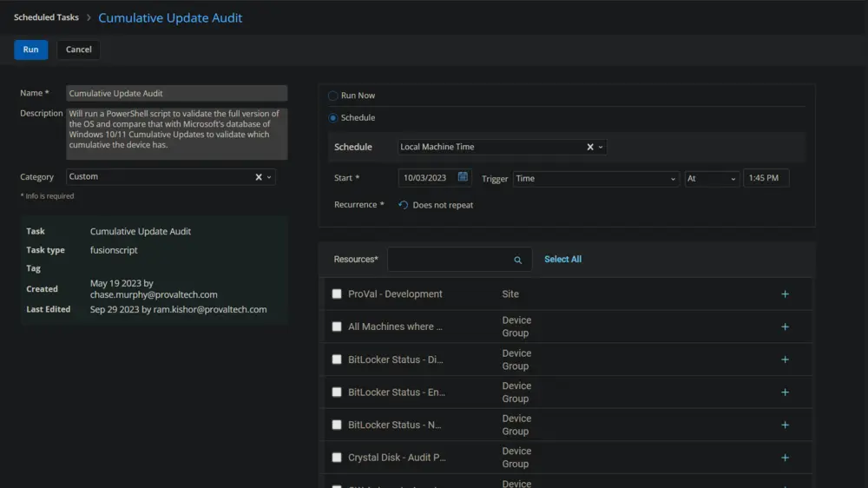Add BitLocker Status - En... via plus icon
This screenshot has height=488, width=868.
pyautogui.click(x=785, y=392)
